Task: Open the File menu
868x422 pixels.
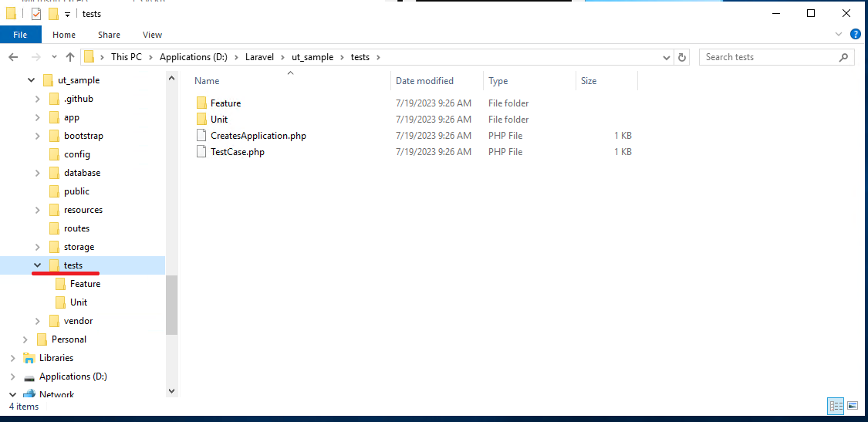Action: [20, 35]
